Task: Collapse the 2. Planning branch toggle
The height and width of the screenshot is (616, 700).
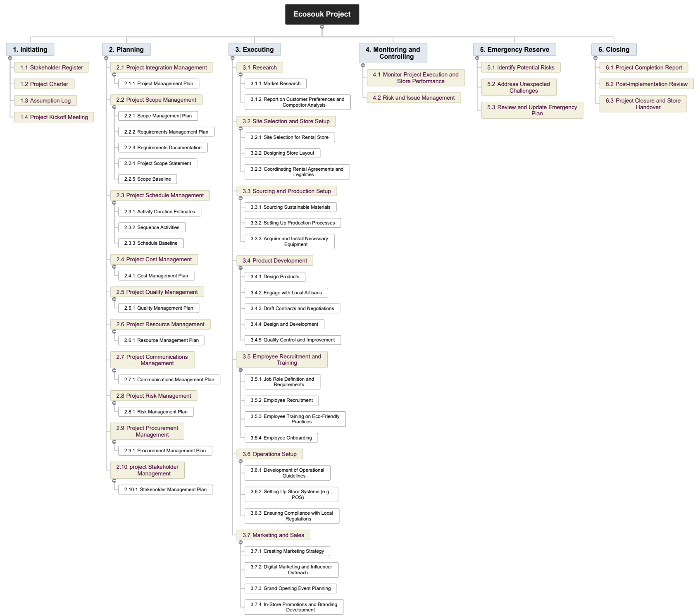Action: tap(106, 58)
